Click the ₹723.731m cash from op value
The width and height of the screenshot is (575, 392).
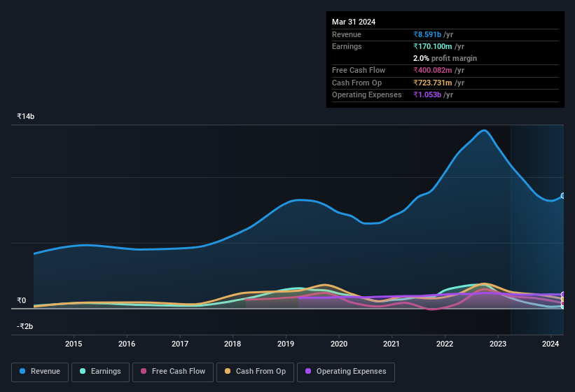(x=433, y=83)
